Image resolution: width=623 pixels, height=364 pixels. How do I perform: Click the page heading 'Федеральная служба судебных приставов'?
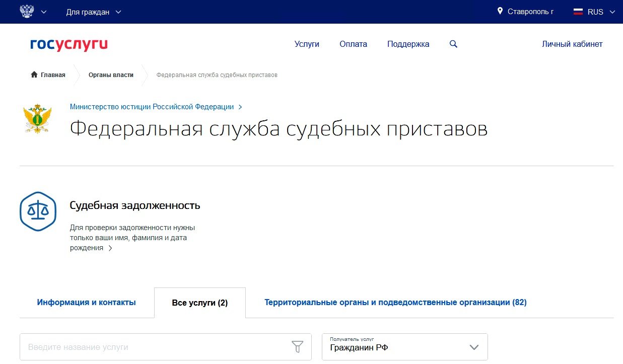click(x=279, y=129)
